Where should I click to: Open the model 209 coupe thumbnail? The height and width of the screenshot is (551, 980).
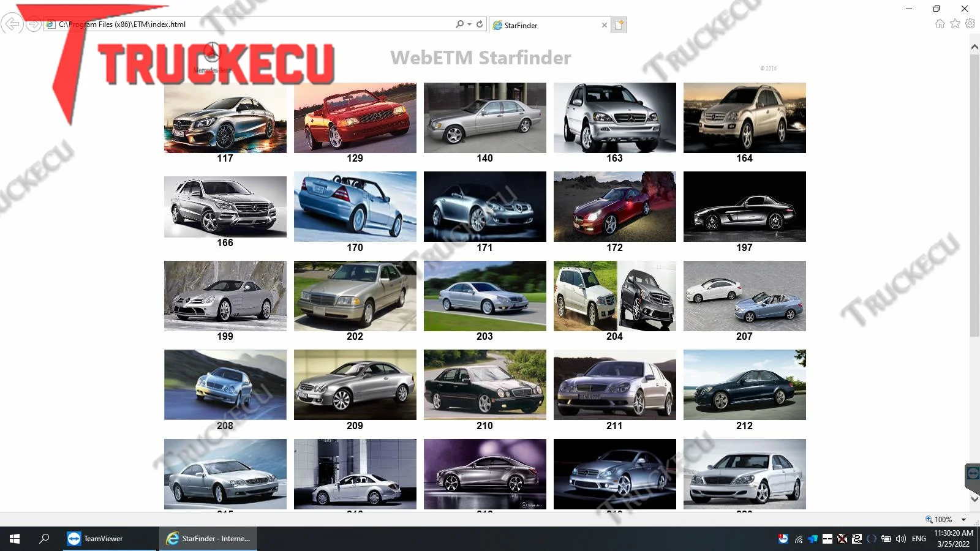click(355, 385)
